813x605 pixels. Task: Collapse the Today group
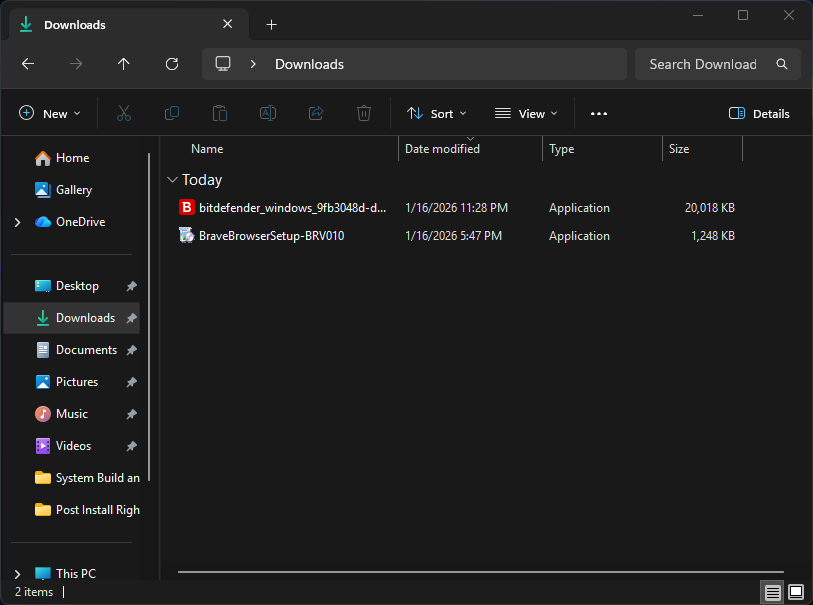172,180
